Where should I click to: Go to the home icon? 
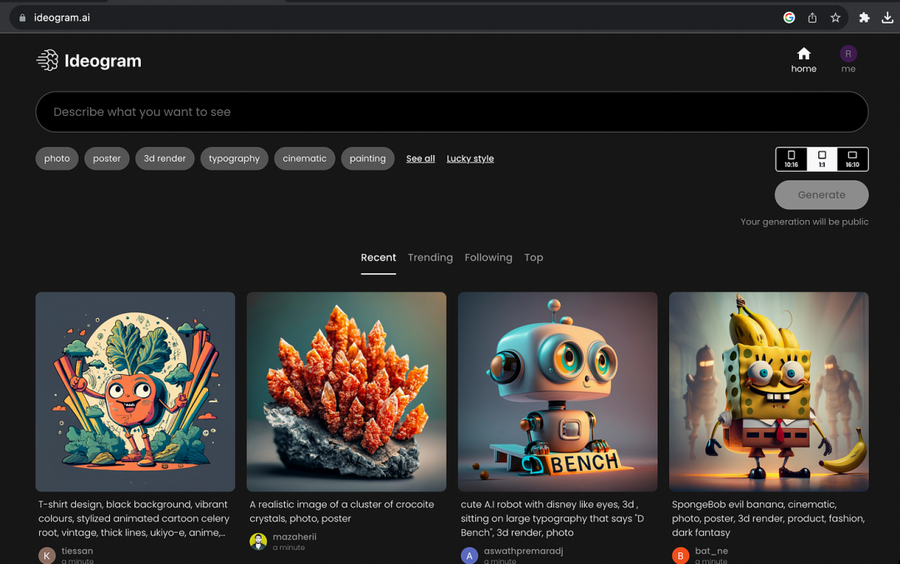804,54
